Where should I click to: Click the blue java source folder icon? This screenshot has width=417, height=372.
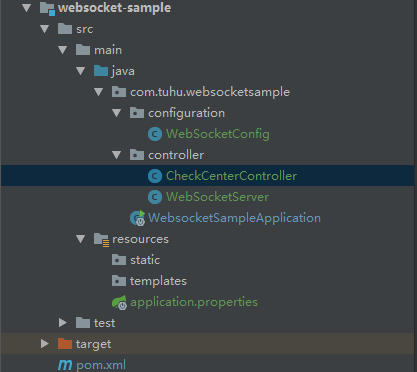point(101,71)
